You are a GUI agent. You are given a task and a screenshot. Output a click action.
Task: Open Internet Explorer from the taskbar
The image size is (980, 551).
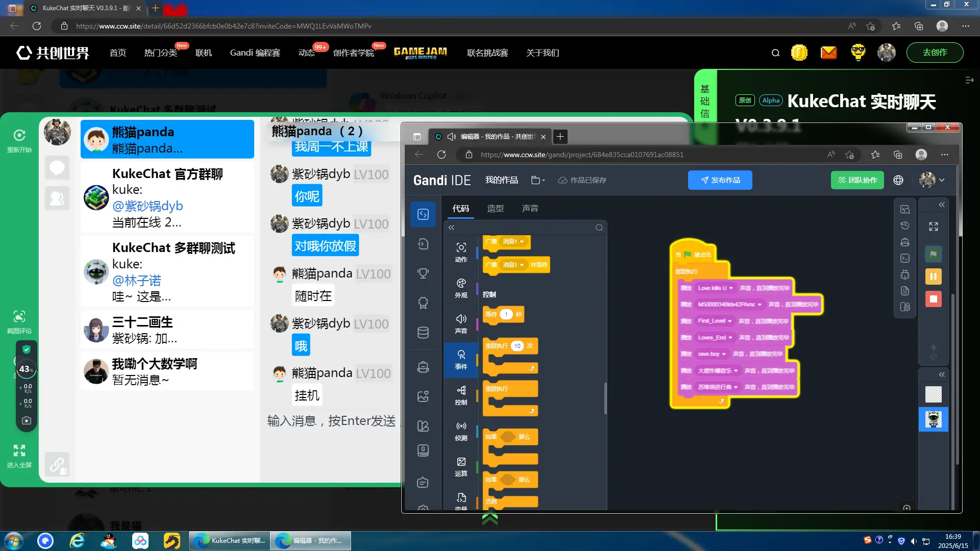point(77,540)
